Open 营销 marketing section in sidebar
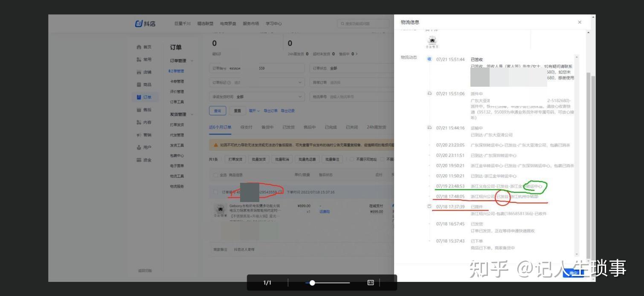Image resolution: width=644 pixels, height=296 pixels. (144, 135)
